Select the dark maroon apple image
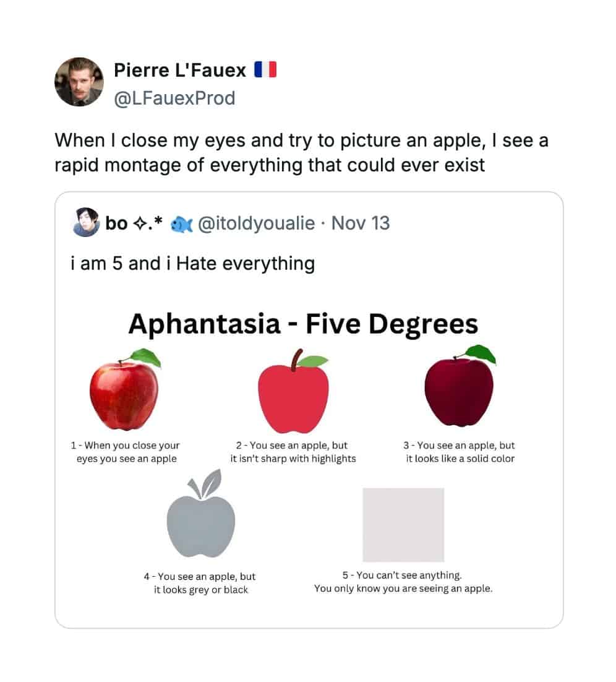 (460, 390)
